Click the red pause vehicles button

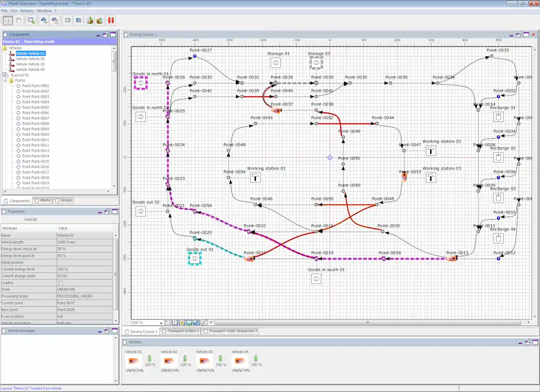coord(111,21)
